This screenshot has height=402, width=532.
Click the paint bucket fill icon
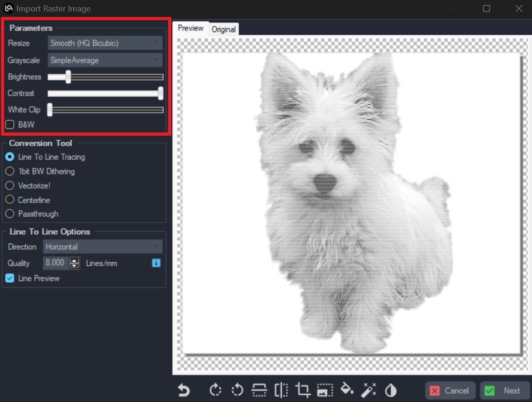(x=347, y=390)
